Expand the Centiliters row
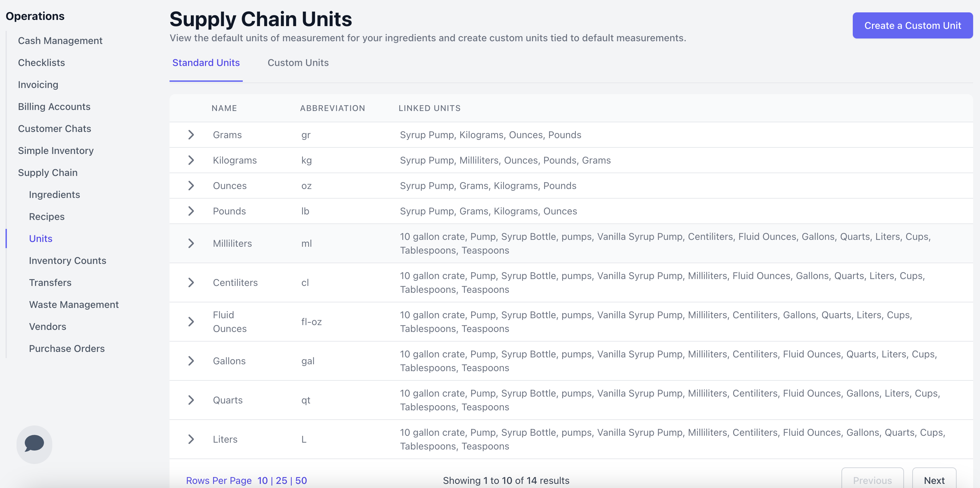The image size is (980, 488). tap(191, 282)
